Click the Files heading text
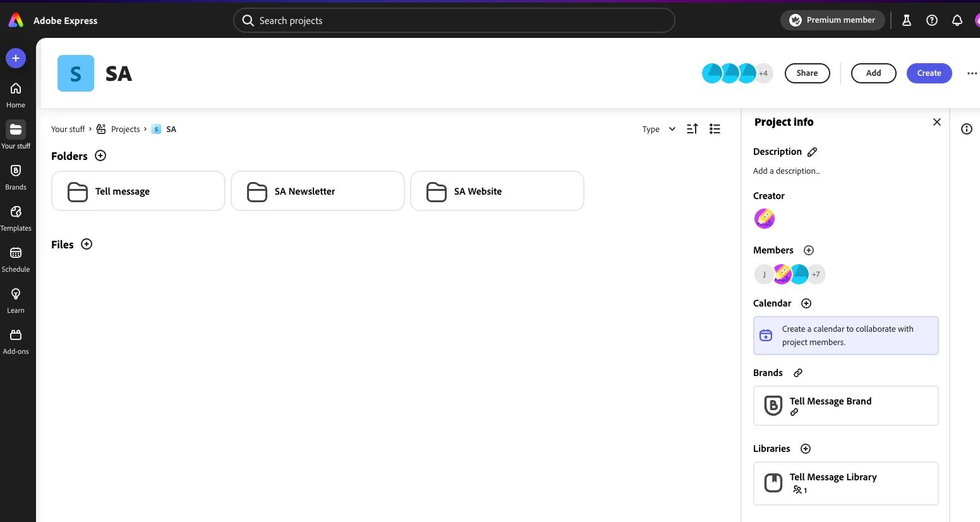Image resolution: width=980 pixels, height=522 pixels. tap(63, 245)
